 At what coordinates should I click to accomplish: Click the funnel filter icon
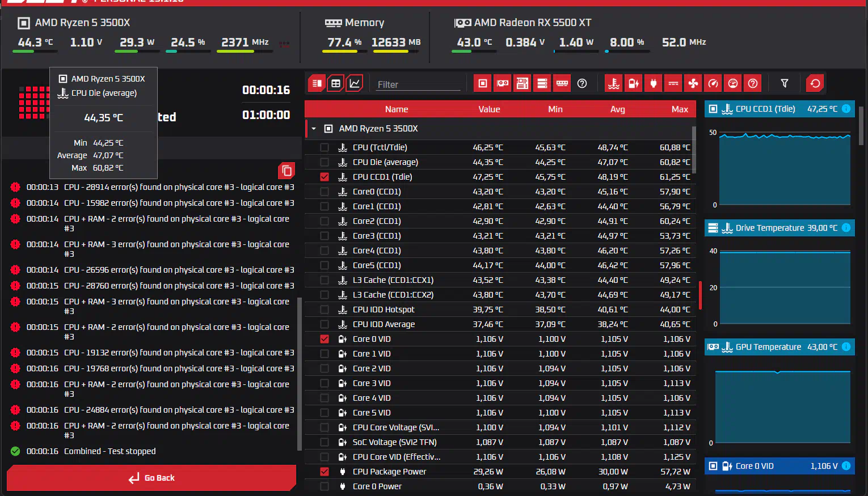tap(785, 83)
